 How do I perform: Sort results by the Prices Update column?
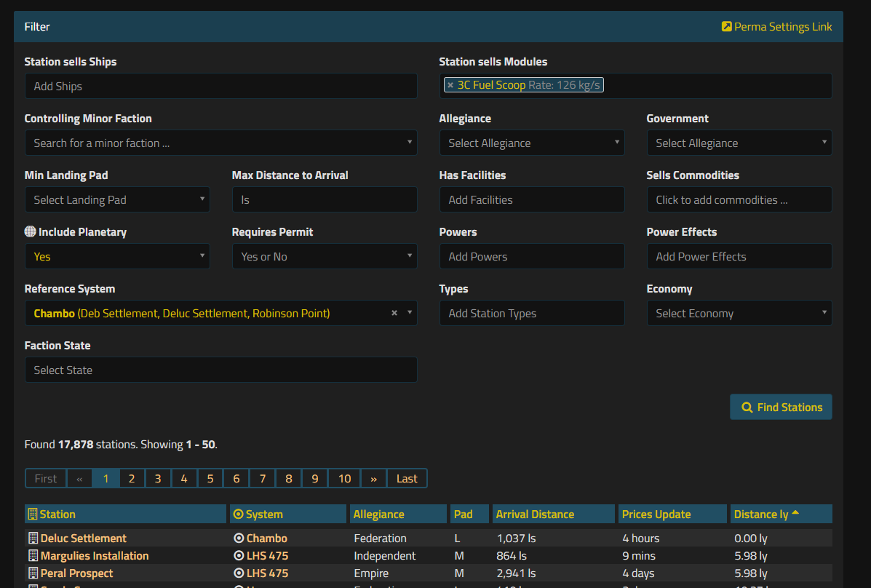click(656, 514)
